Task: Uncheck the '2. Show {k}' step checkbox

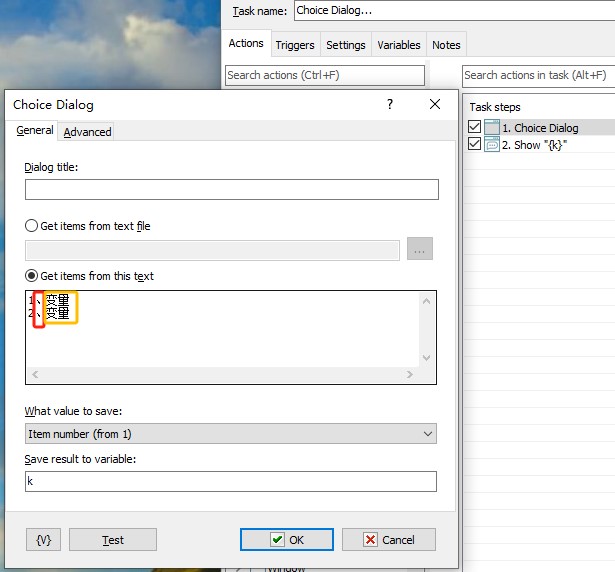Action: pyautogui.click(x=474, y=145)
